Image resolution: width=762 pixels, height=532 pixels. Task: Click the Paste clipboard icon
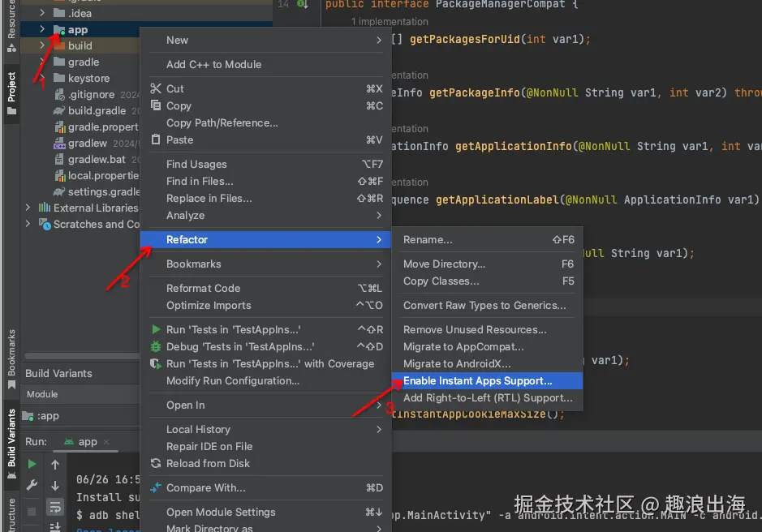click(156, 139)
